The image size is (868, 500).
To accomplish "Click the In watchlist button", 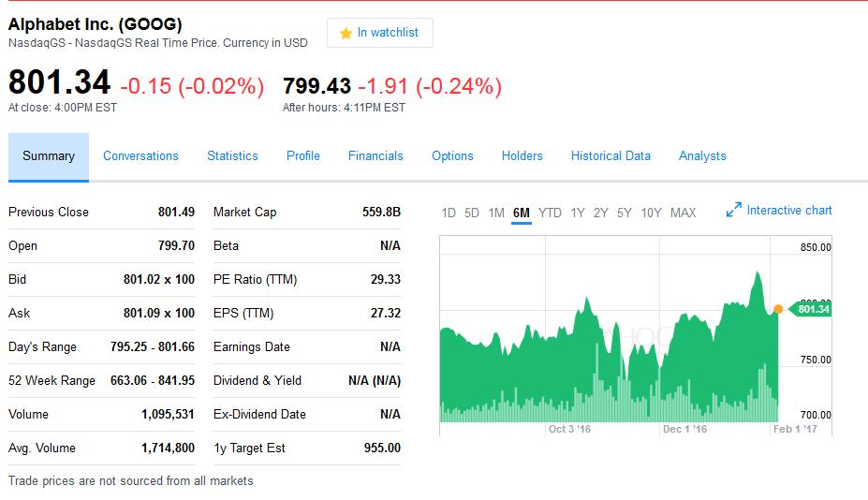I will pyautogui.click(x=380, y=33).
